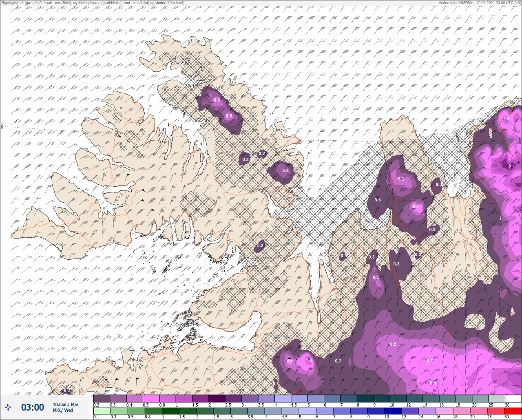The image size is (522, 420).
Task: Select the darkest purple swatch labeled 2, top legend row
Action: coord(217,398)
